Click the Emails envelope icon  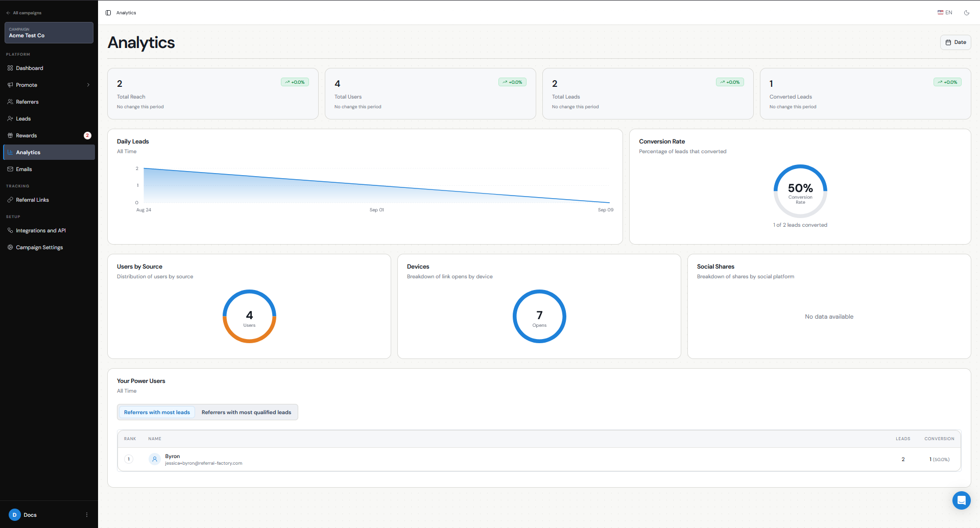(x=10, y=169)
